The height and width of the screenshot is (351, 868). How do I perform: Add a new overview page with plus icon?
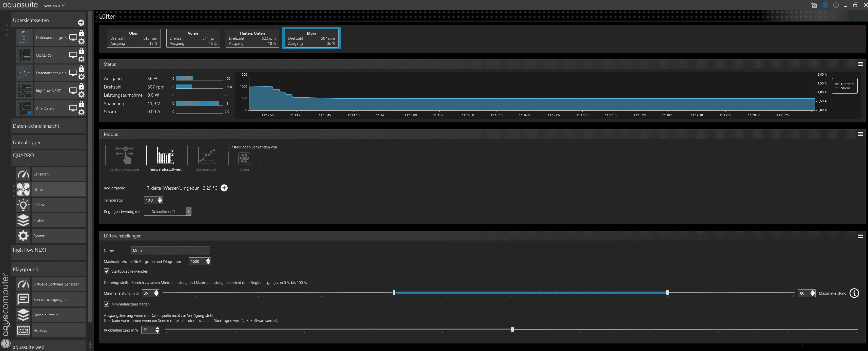[81, 23]
